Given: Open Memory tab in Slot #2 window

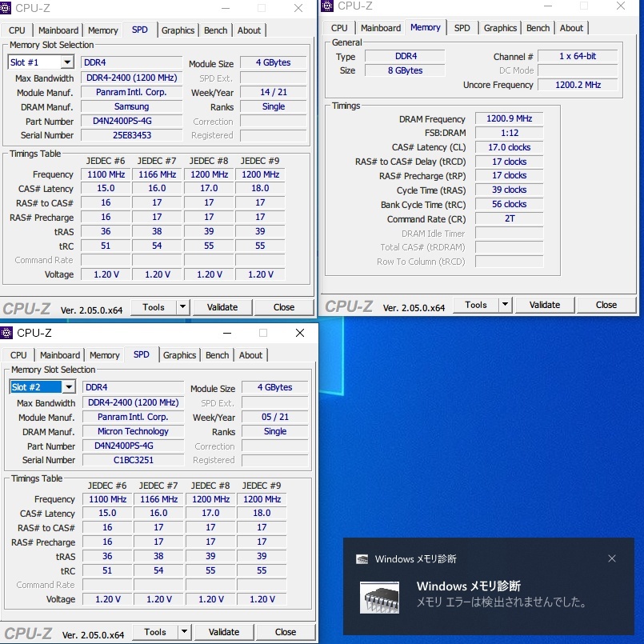Looking at the screenshot, I should [x=104, y=355].
